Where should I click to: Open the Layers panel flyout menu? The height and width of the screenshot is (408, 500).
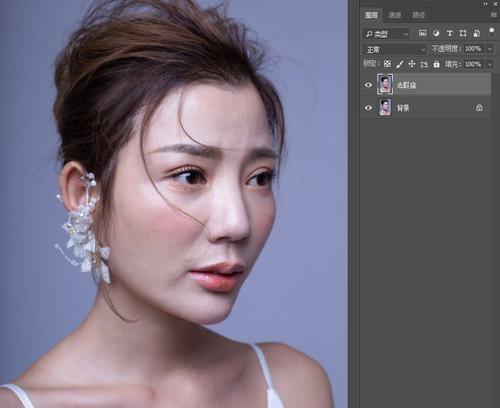[494, 15]
